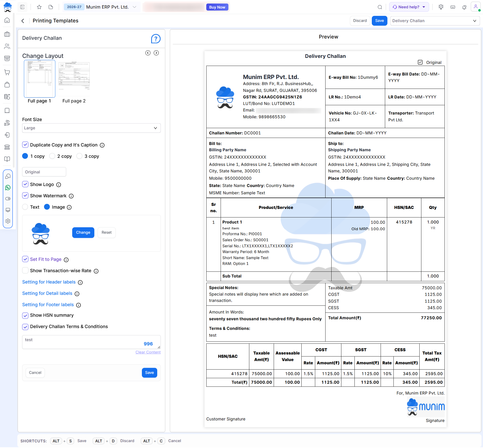Click the Clear Content link

click(148, 352)
